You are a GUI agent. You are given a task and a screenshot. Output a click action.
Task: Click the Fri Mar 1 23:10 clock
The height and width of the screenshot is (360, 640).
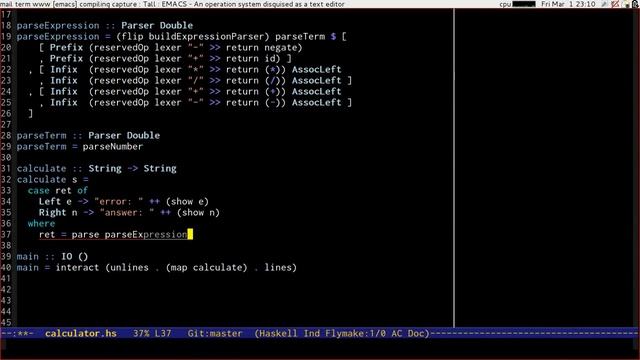tap(568, 4)
